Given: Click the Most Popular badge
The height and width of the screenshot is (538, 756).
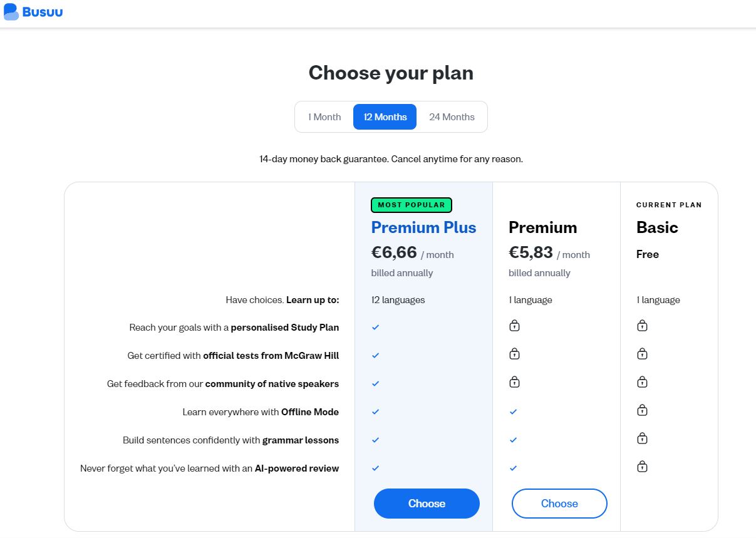Looking at the screenshot, I should click(x=412, y=205).
